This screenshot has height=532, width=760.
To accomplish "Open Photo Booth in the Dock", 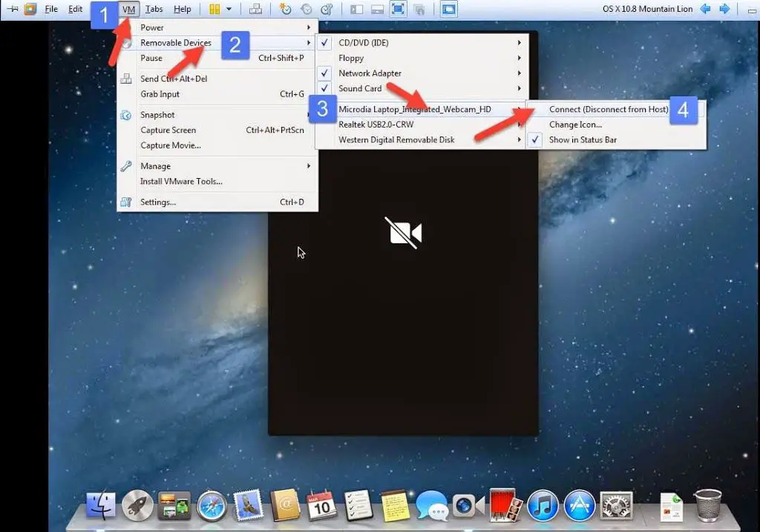I will pos(505,505).
